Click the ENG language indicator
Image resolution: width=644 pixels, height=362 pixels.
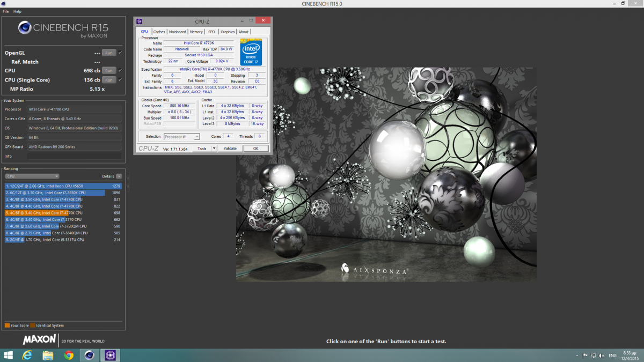pos(612,356)
